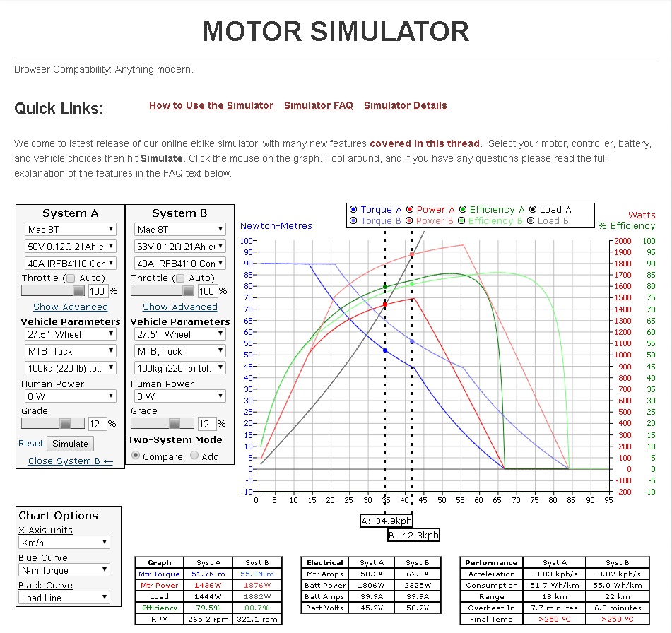Click the Blue Curve label
This screenshot has height=633, width=672.
click(43, 557)
